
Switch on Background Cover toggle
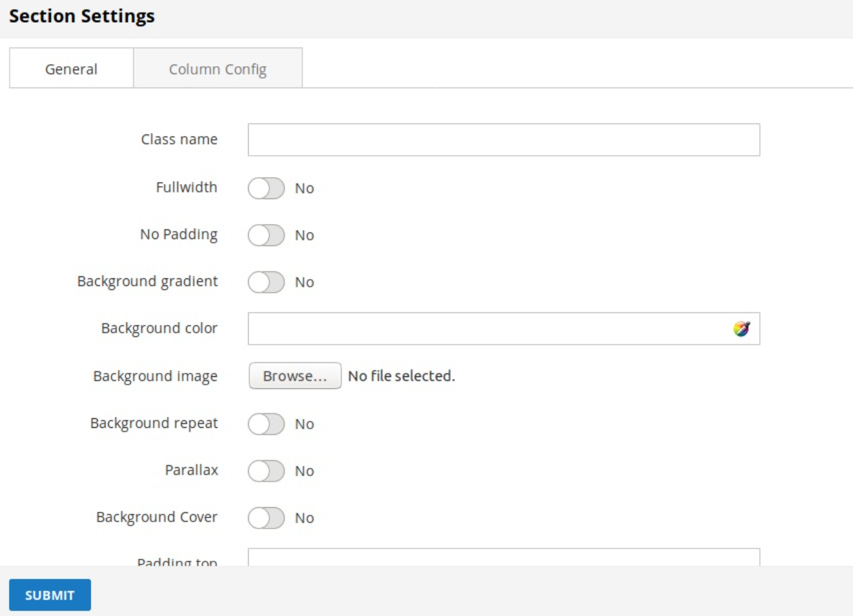click(x=266, y=517)
